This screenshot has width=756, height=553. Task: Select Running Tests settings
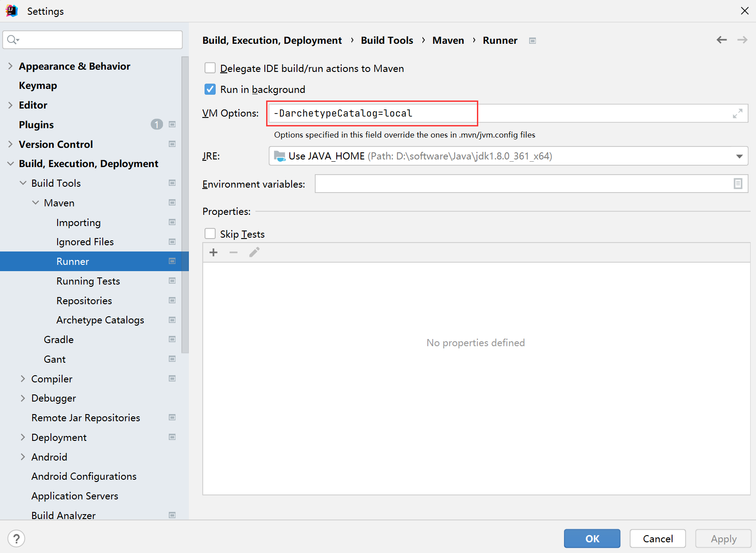coord(88,281)
